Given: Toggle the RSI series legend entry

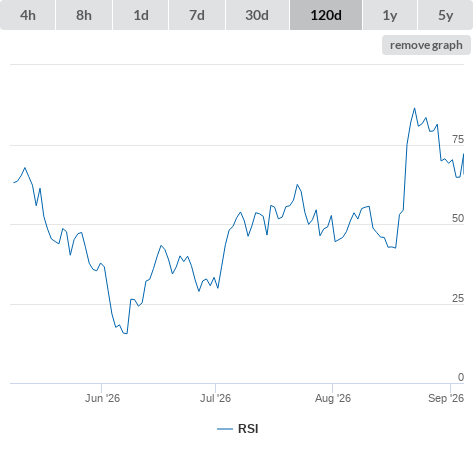Looking at the screenshot, I should tap(238, 429).
